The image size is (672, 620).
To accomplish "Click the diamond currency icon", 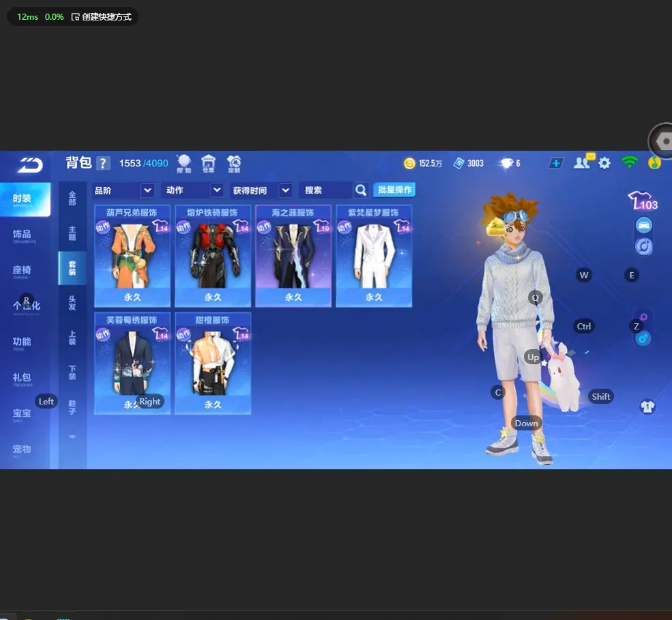I will click(x=507, y=163).
